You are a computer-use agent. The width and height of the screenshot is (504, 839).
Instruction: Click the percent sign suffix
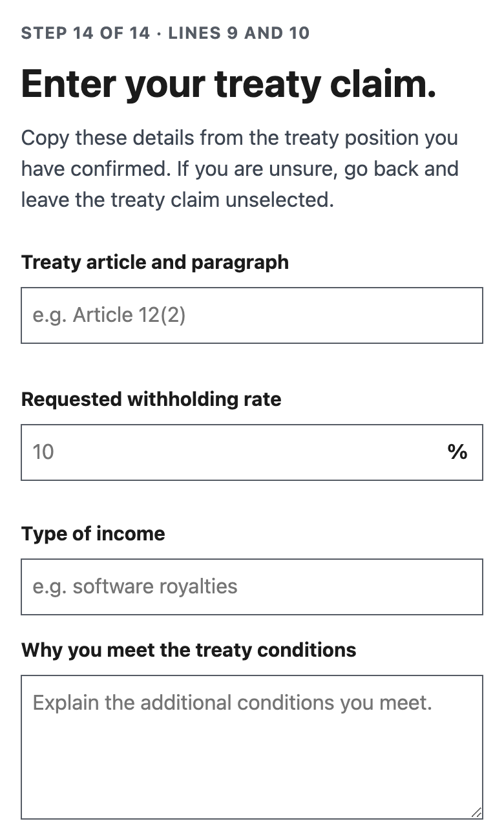(457, 452)
